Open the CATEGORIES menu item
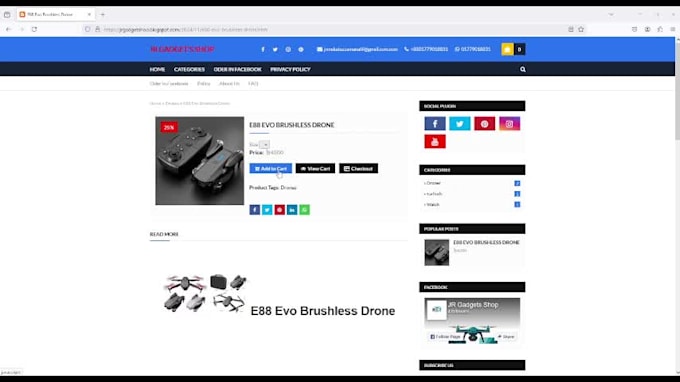Screen dimensions: 680x382 (x=189, y=69)
